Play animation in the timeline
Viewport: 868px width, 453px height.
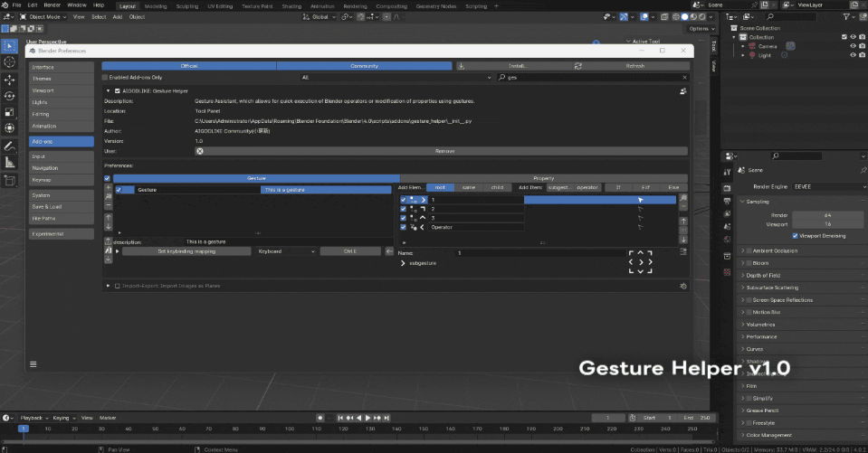coord(368,418)
